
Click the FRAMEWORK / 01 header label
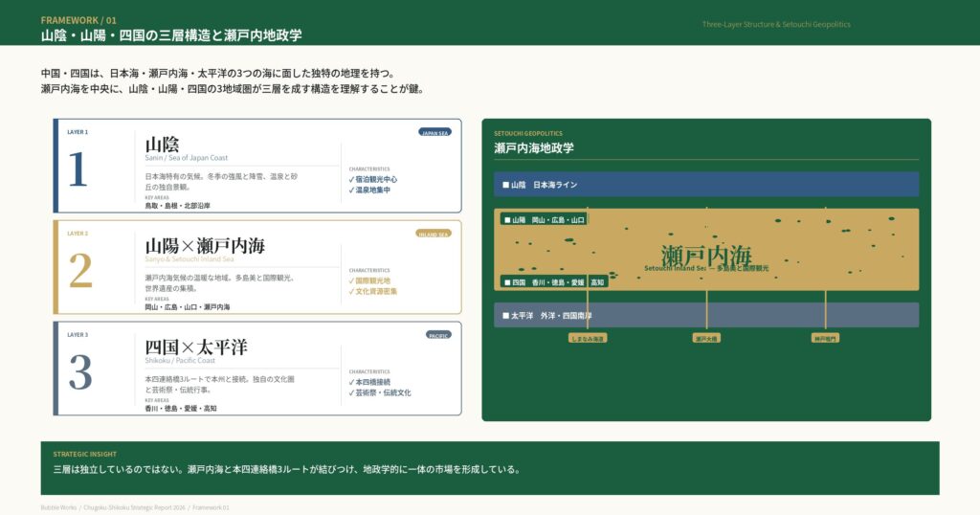(x=78, y=20)
